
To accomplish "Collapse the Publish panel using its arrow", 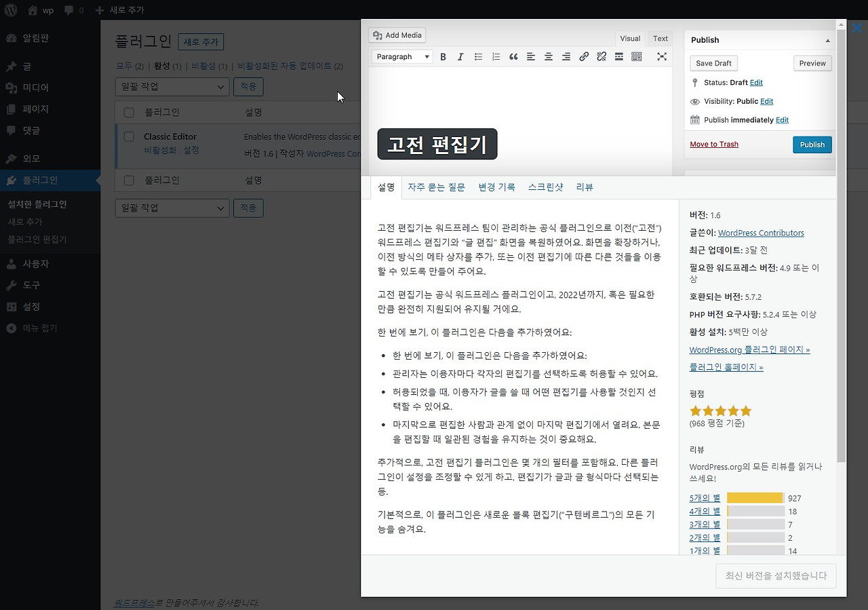I will (x=827, y=41).
